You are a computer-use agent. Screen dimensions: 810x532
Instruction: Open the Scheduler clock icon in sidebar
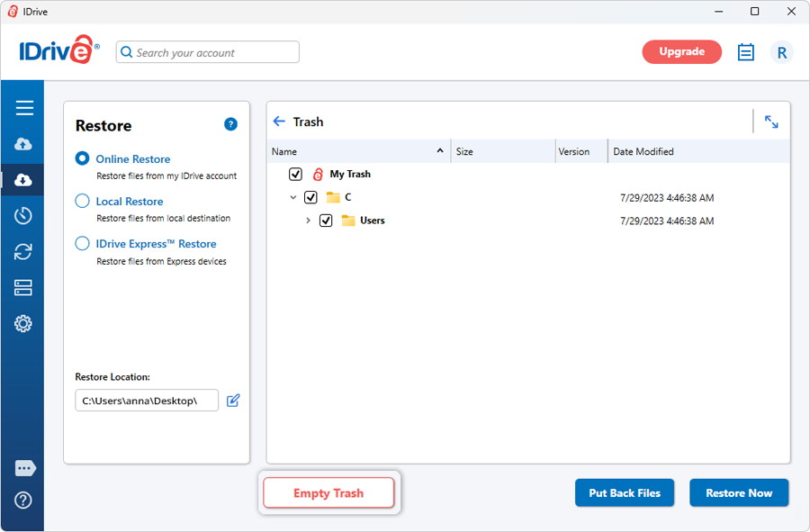[24, 216]
